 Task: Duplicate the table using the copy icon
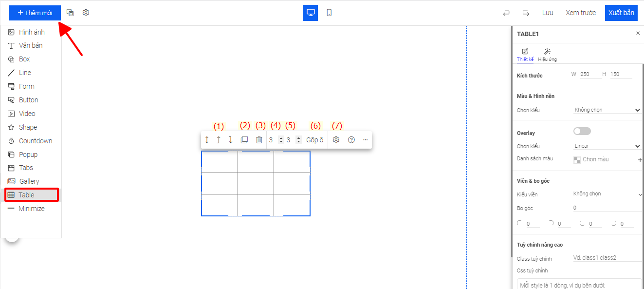pyautogui.click(x=244, y=140)
